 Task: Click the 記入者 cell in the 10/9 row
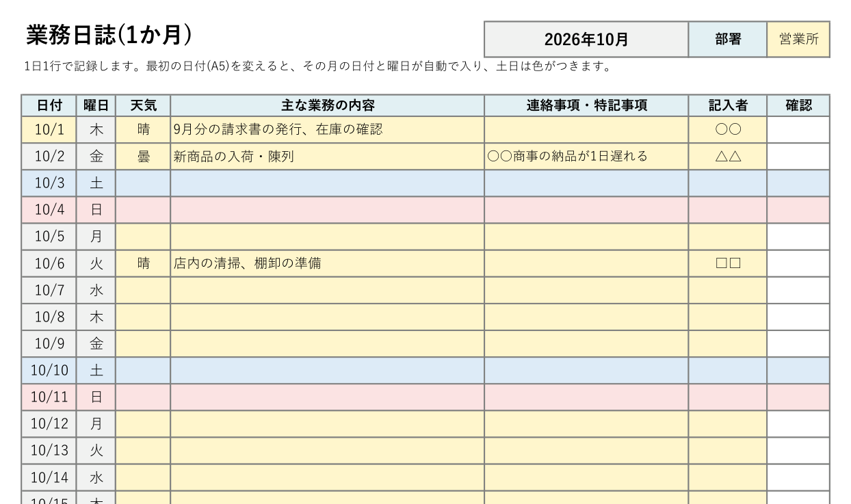(728, 343)
